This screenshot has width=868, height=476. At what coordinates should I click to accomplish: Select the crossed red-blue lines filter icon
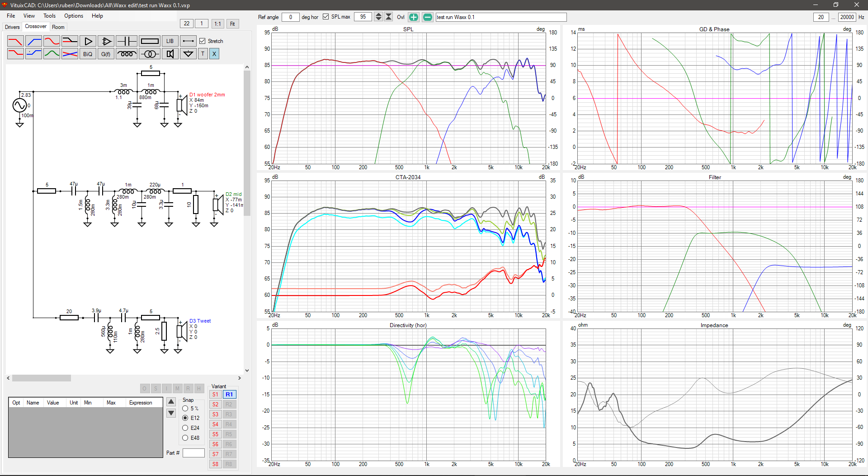coord(70,54)
